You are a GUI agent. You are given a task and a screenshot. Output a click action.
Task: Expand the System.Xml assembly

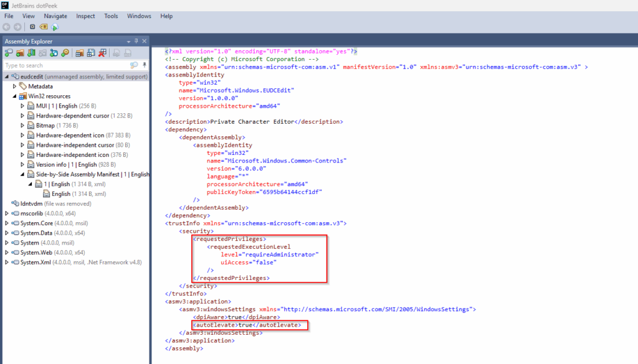coord(6,262)
